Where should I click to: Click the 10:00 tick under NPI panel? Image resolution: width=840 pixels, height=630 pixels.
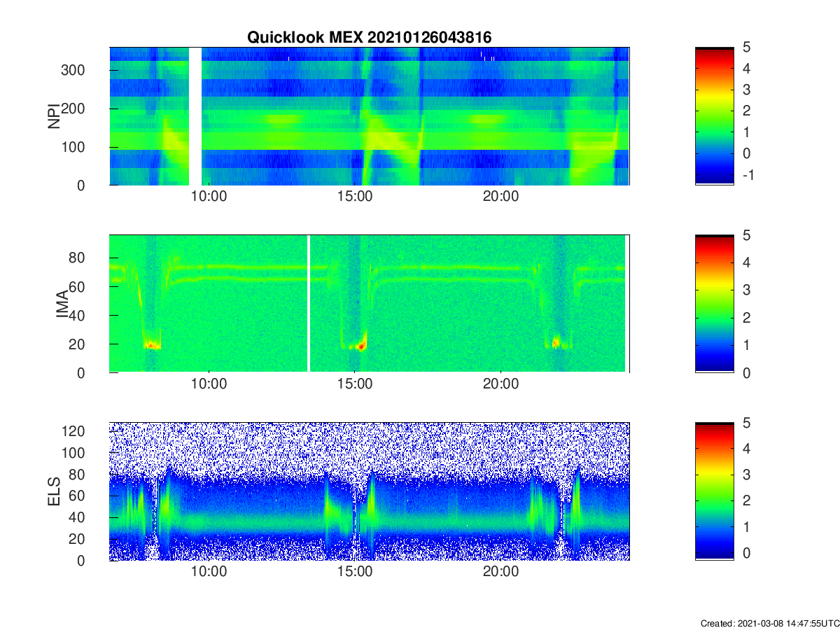(x=209, y=197)
